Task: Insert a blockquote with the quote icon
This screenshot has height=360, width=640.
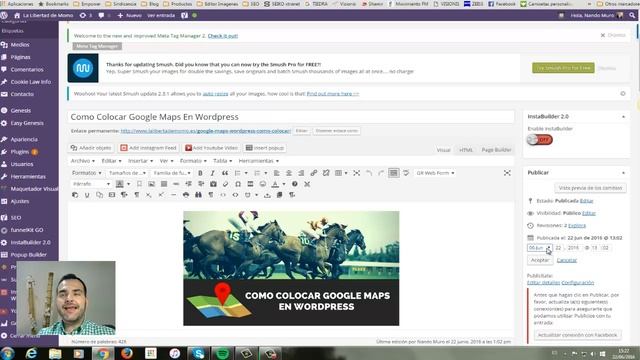Action: [225, 173]
